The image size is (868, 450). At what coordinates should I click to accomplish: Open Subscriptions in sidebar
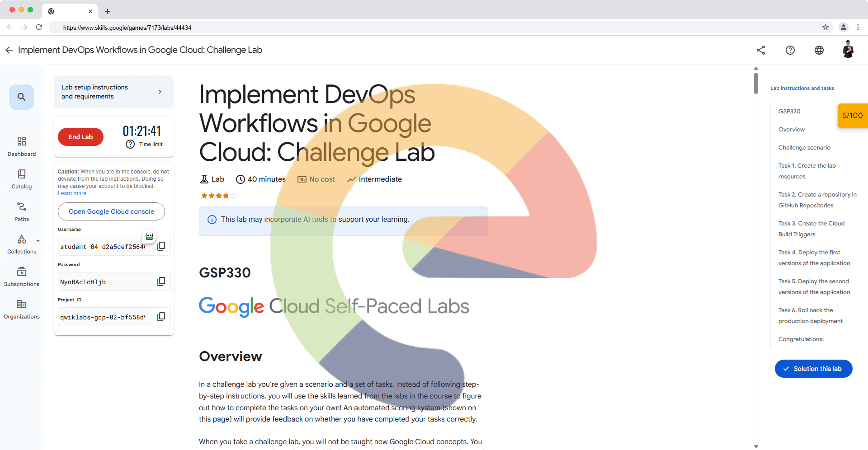tap(22, 277)
